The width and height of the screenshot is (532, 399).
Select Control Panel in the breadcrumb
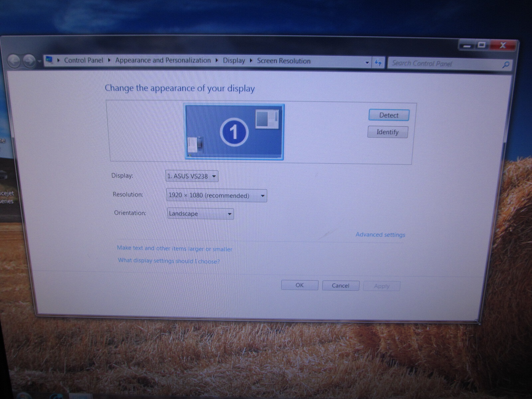pyautogui.click(x=83, y=60)
